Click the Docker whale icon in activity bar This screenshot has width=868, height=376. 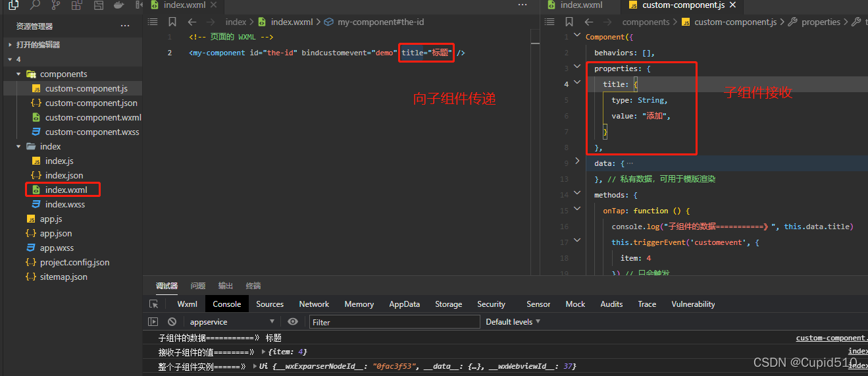pyautogui.click(x=118, y=5)
